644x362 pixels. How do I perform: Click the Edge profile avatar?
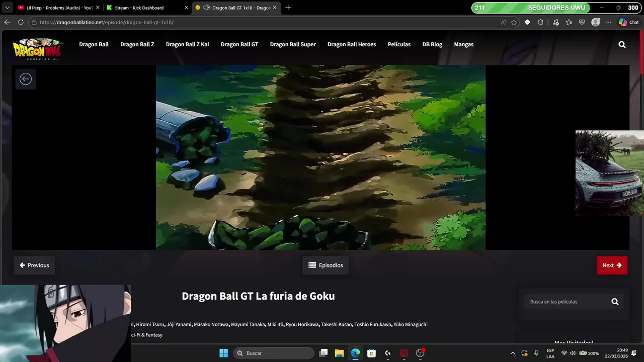coord(596,22)
